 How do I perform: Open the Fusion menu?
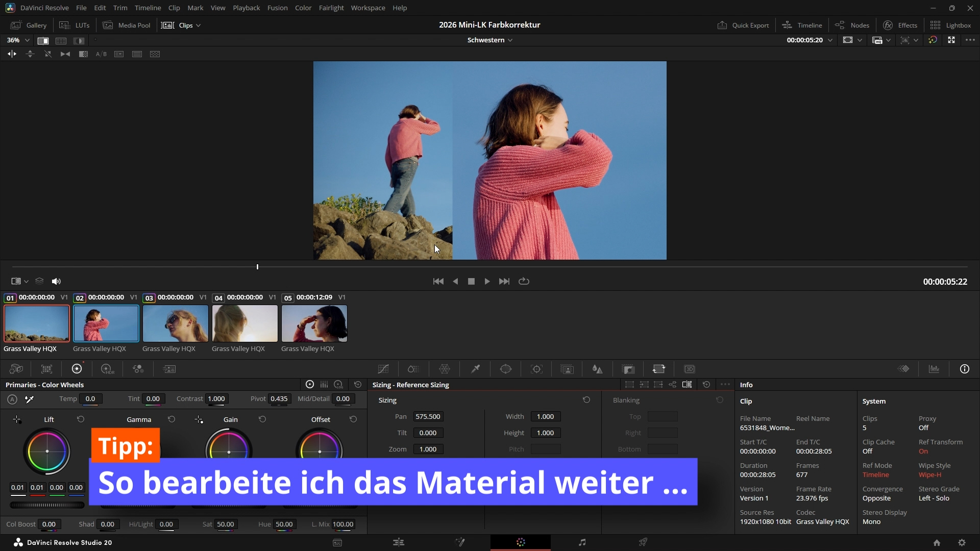pyautogui.click(x=277, y=8)
